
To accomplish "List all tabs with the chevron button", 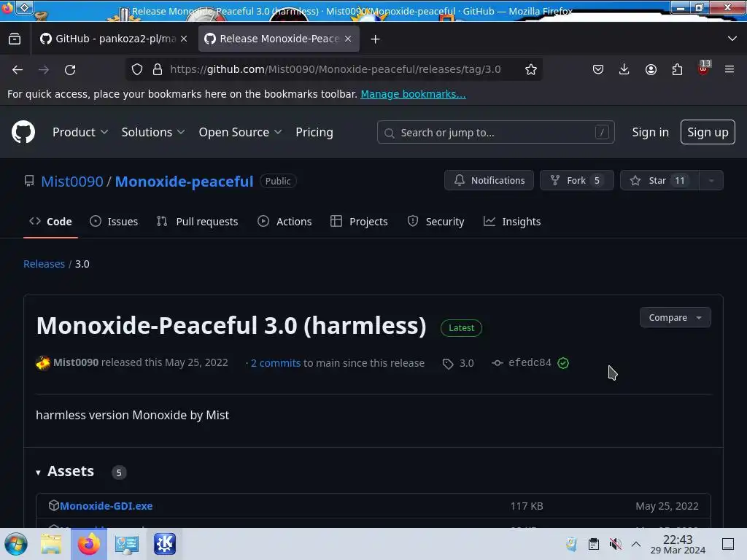I will pyautogui.click(x=732, y=39).
